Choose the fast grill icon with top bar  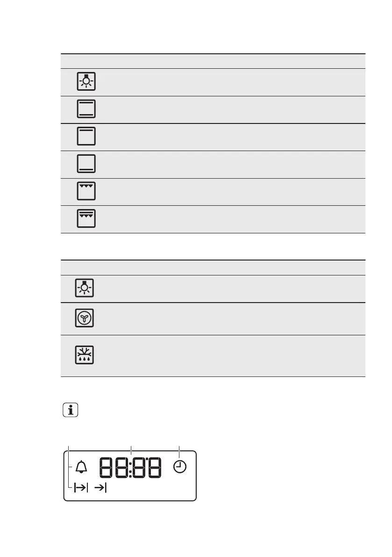86,219
